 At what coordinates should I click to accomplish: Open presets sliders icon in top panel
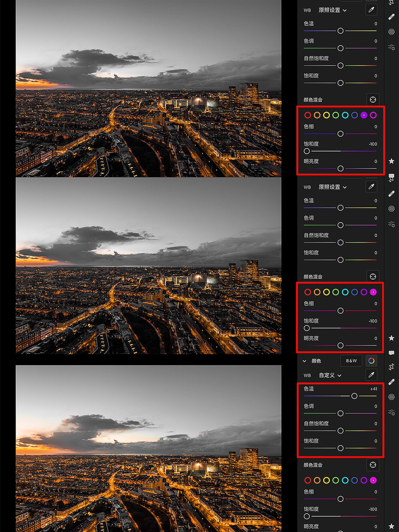pos(391,47)
